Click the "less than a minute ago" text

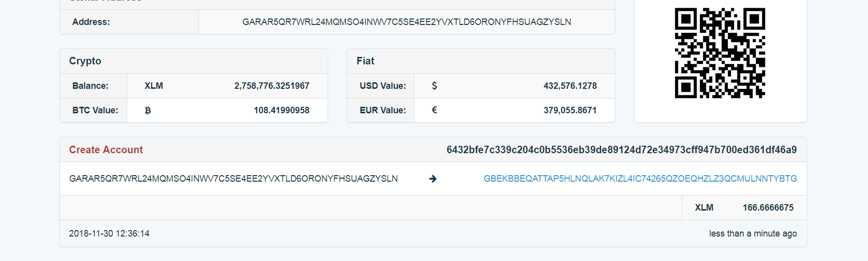point(753,234)
